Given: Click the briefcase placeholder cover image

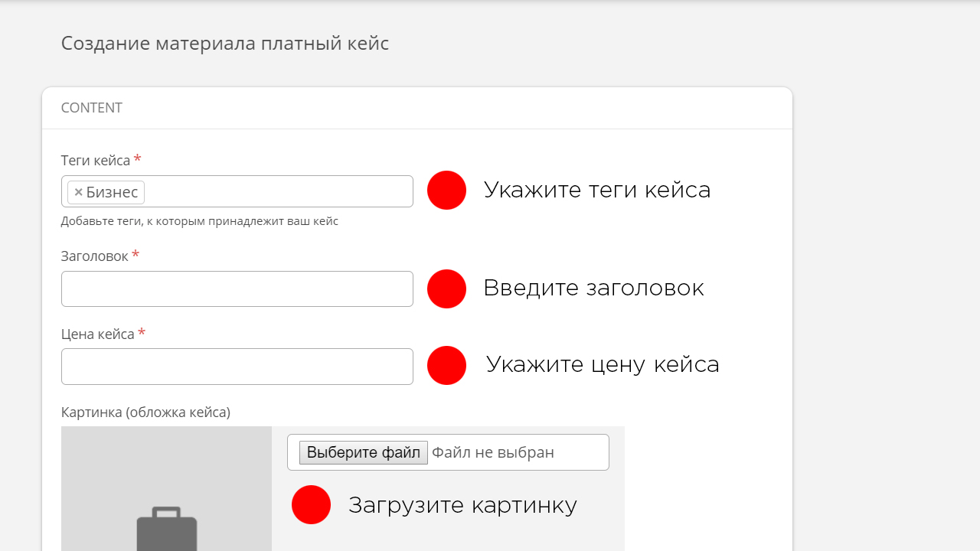Looking at the screenshot, I should [166, 488].
